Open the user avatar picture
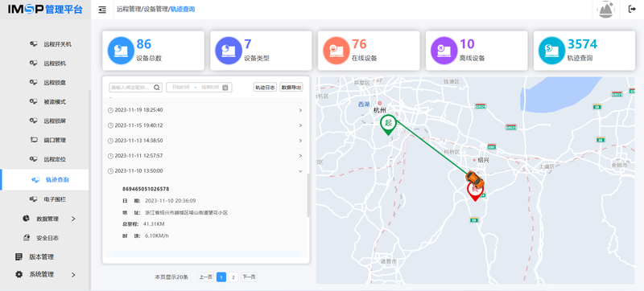The width and height of the screenshot is (644, 291). pos(606,10)
